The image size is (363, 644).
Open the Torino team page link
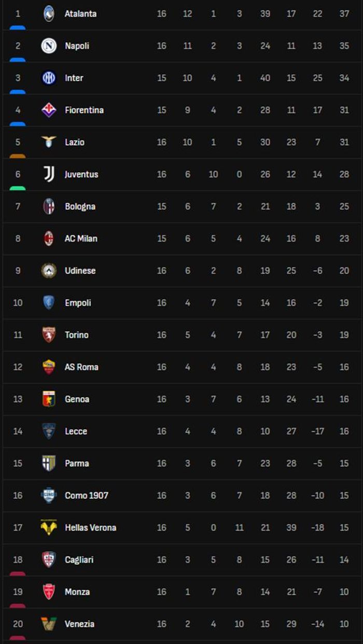click(x=77, y=335)
